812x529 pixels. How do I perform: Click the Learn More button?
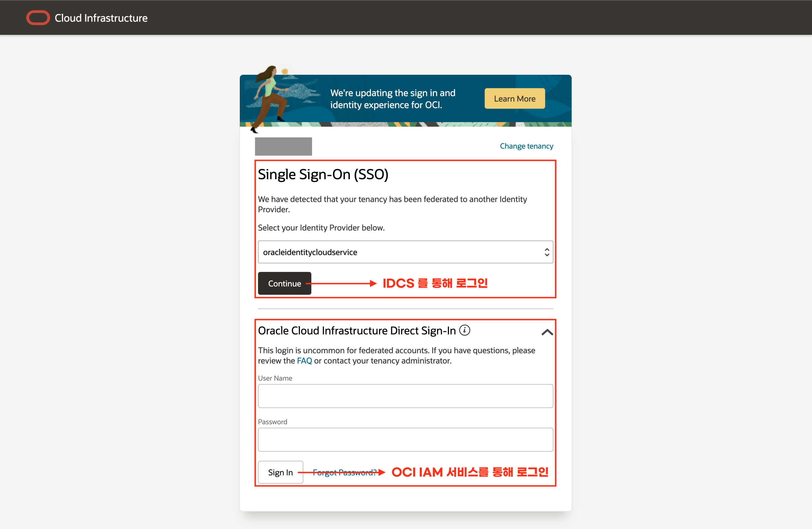click(515, 99)
